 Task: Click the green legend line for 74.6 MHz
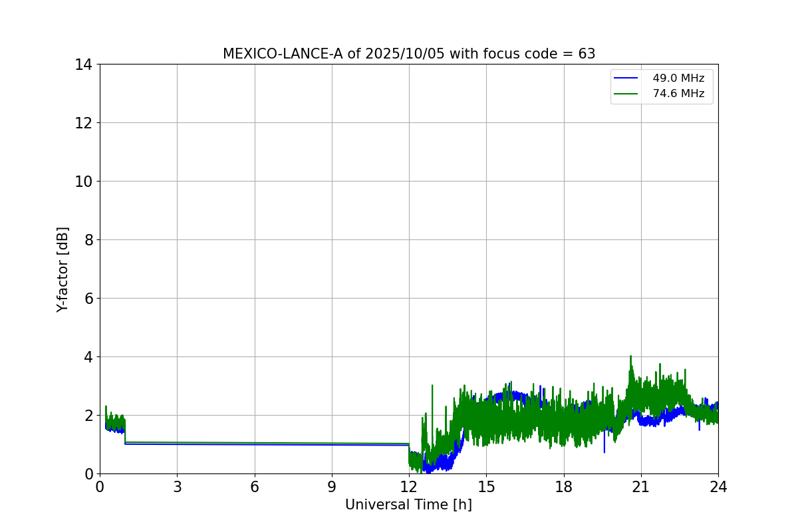point(626,94)
